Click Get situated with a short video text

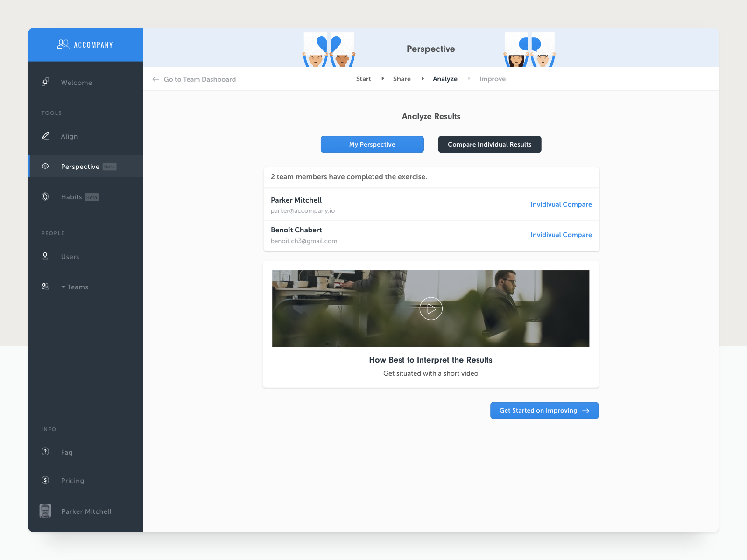click(x=431, y=373)
